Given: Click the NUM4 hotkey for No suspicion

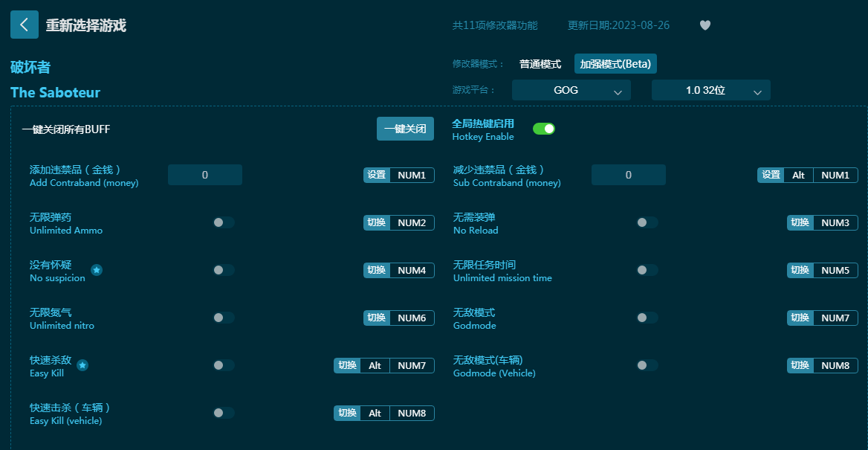Looking at the screenshot, I should pyautogui.click(x=412, y=271).
